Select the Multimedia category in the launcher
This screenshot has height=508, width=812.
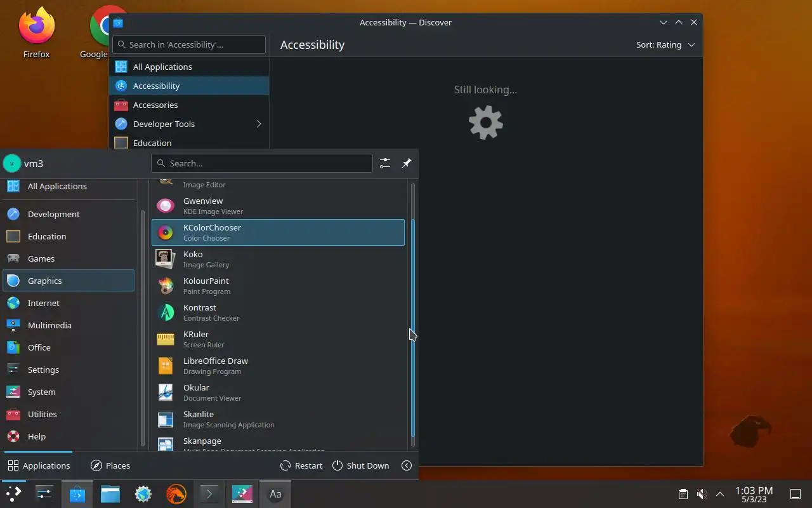[69, 325]
